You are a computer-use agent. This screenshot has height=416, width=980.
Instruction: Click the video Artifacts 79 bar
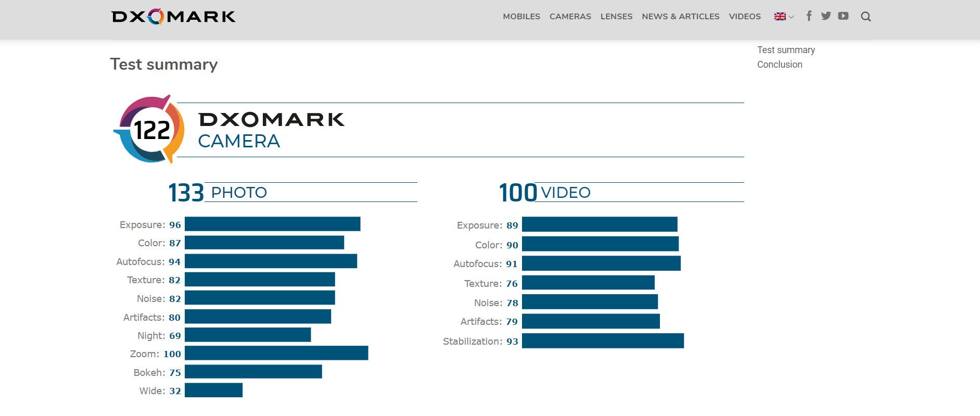click(x=591, y=321)
